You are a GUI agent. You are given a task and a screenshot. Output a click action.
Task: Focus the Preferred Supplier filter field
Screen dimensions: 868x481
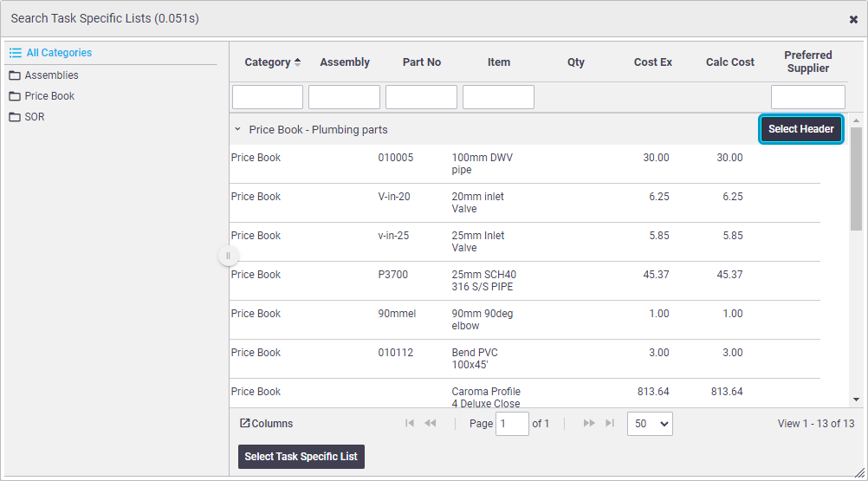point(807,97)
